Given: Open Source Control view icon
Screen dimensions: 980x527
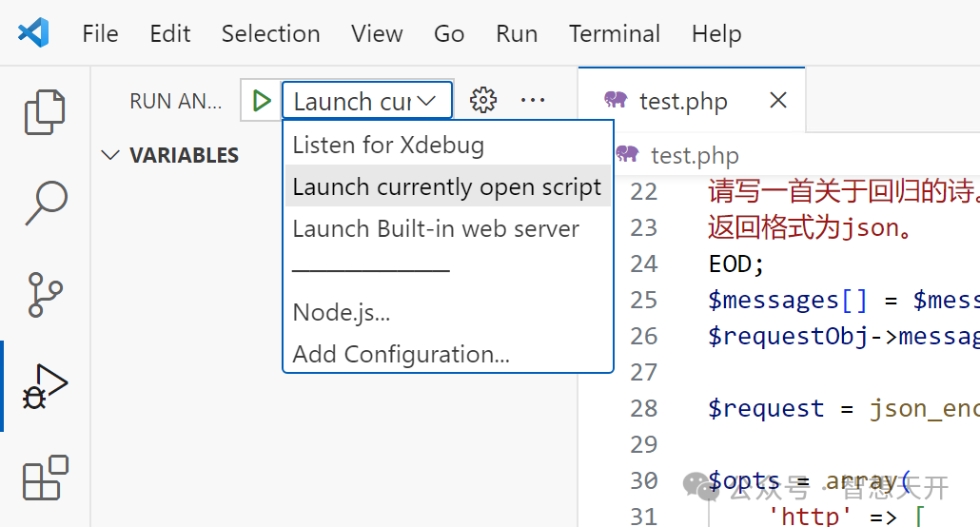Looking at the screenshot, I should [x=45, y=295].
